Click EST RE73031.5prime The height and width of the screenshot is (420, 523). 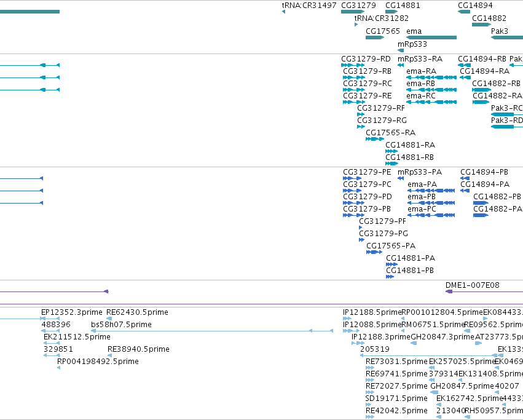pos(396,362)
